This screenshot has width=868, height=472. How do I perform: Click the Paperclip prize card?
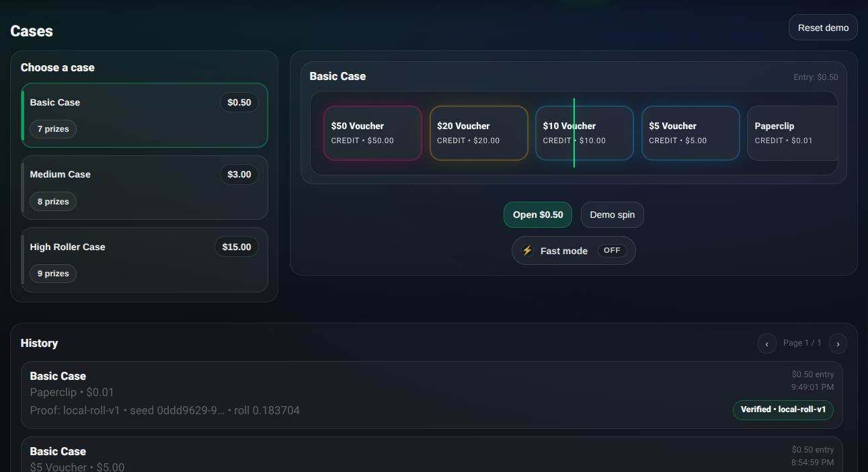(x=791, y=133)
